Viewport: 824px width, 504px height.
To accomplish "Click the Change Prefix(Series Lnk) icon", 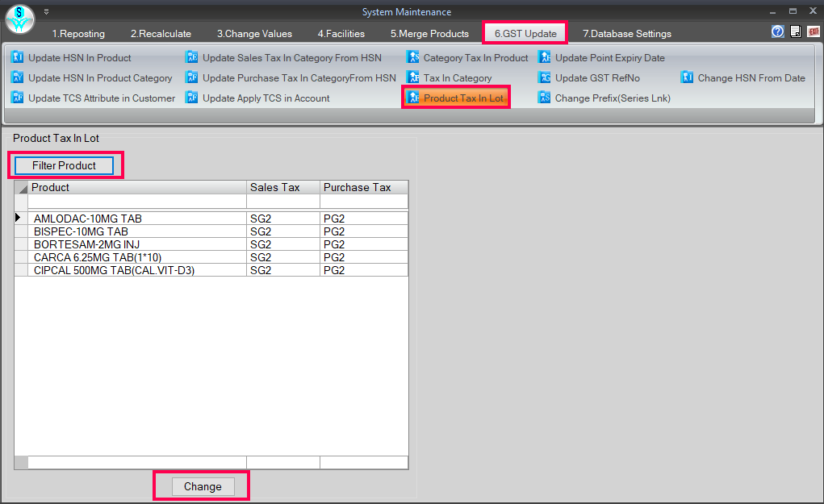I will point(545,98).
